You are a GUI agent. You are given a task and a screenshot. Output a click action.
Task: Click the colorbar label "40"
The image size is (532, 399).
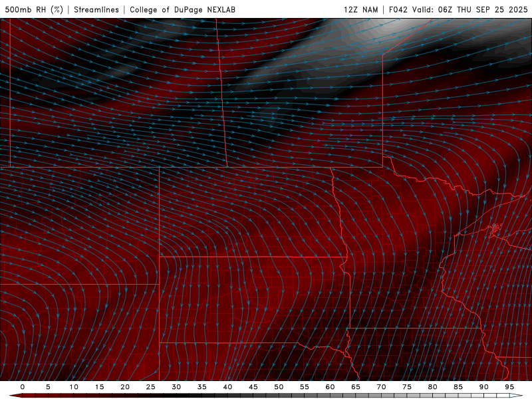(x=227, y=387)
